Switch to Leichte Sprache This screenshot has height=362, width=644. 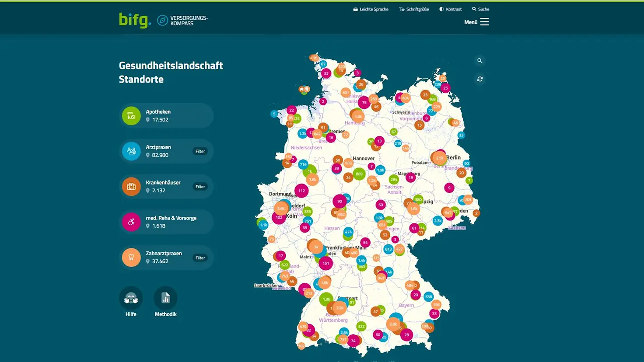pos(371,9)
